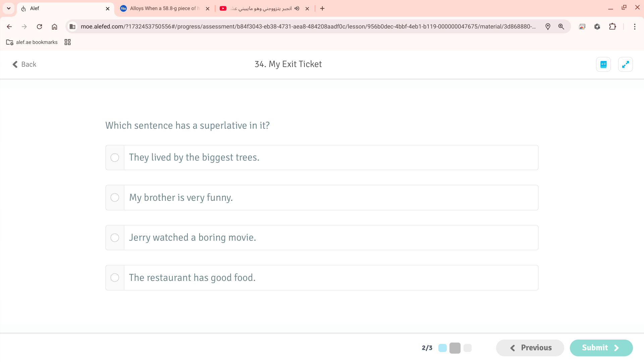644x362 pixels.
Task: Select "My brother is very funny" option
Action: [x=115, y=197]
